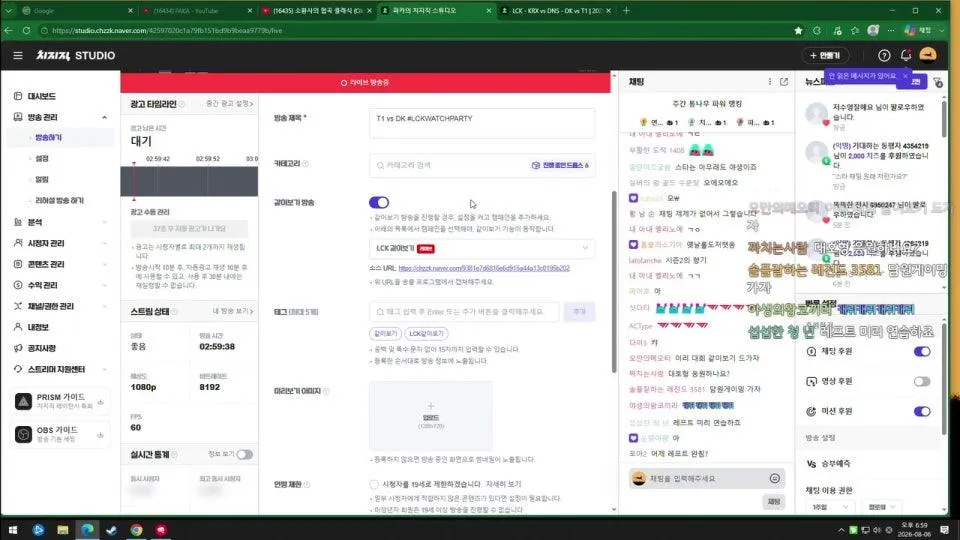This screenshot has width=960, height=540.
Task: Click the + 만들기 button
Action: [x=825, y=55]
